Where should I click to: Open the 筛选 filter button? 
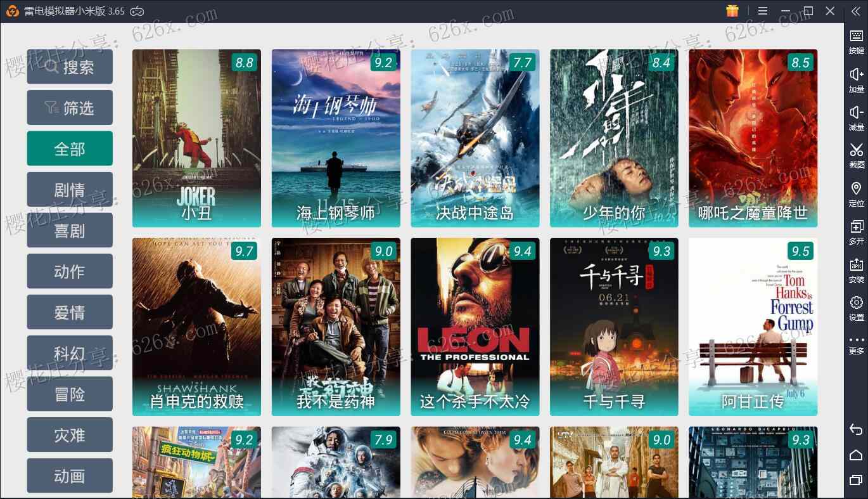[70, 108]
